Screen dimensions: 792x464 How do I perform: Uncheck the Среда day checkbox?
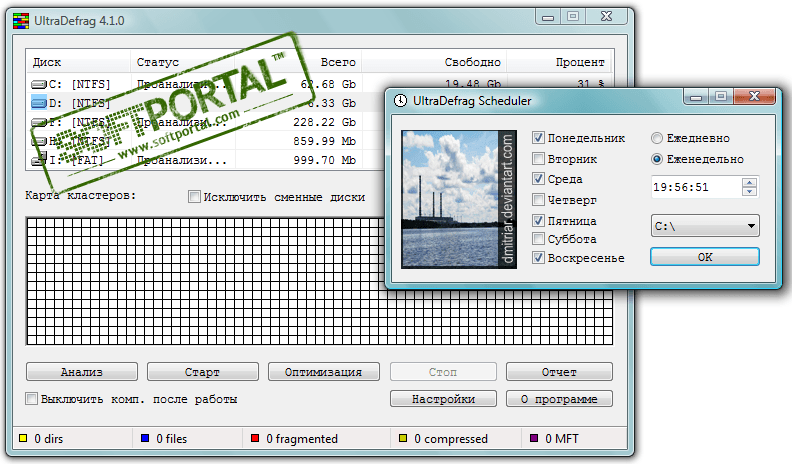pos(538,179)
